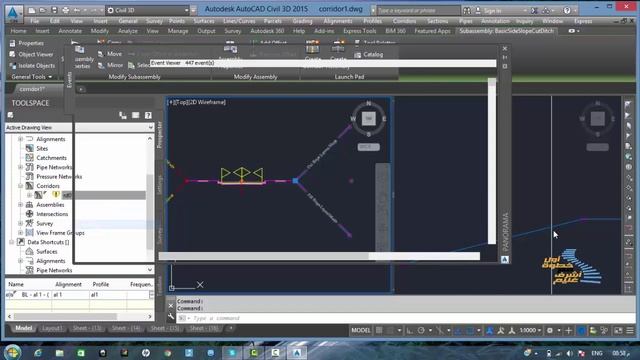Screen dimensions: 640x360
Task: Open the AutoCAD application menu button
Action: (13, 13)
